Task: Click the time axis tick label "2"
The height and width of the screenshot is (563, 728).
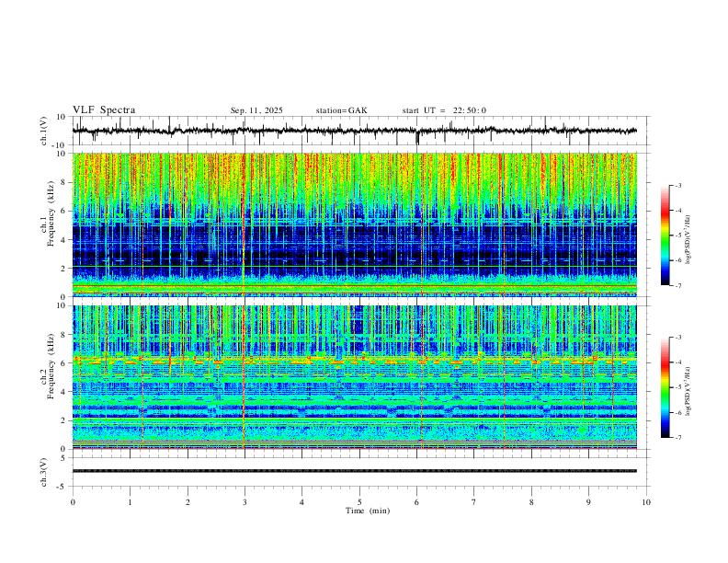Action: coord(188,502)
